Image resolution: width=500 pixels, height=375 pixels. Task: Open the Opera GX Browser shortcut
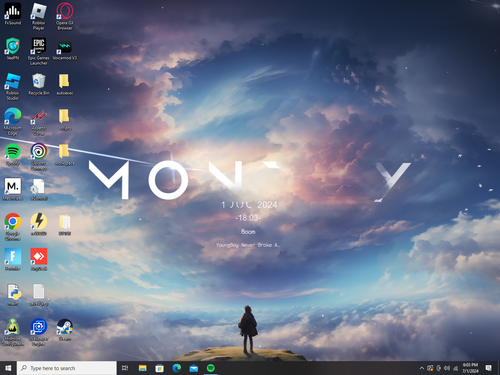65,16
